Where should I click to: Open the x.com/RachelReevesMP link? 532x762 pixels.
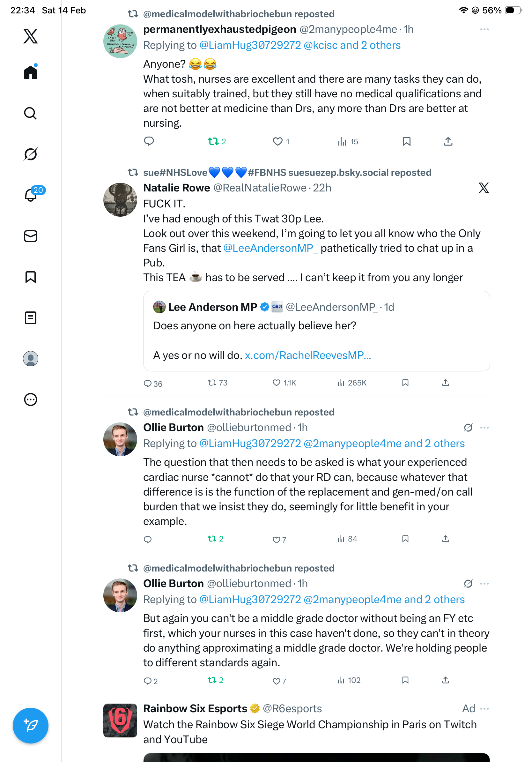coord(307,355)
